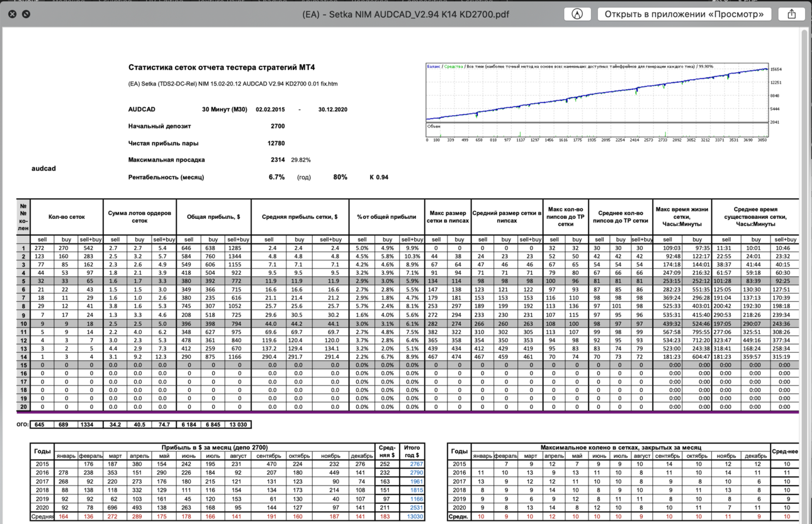Click the uppercase 'AUDCAD' symbol label

142,109
